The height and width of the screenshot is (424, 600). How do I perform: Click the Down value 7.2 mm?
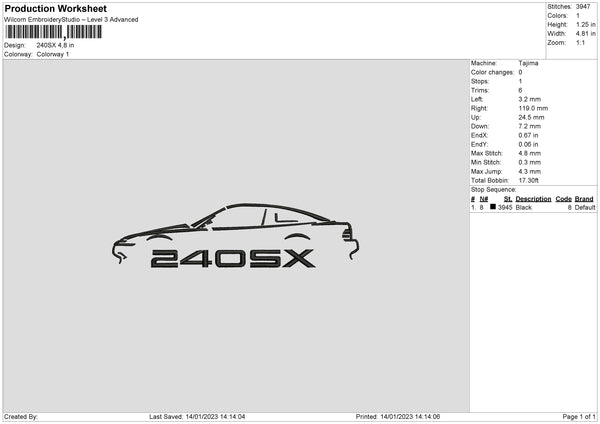pyautogui.click(x=530, y=126)
